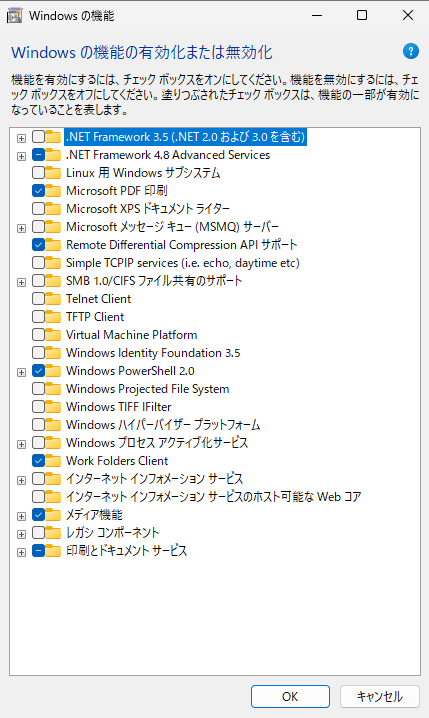
Task: Expand Windows PowerShell 2.0 node
Action: pos(22,372)
